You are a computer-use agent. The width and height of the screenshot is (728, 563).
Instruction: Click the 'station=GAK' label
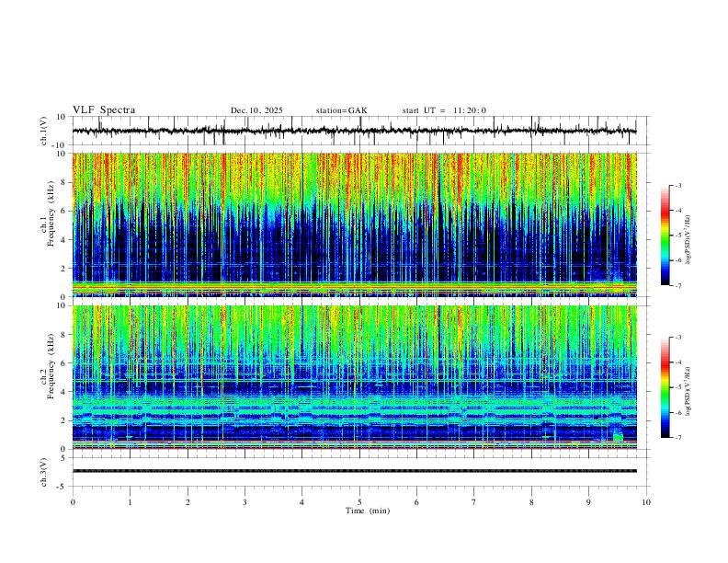(x=341, y=110)
